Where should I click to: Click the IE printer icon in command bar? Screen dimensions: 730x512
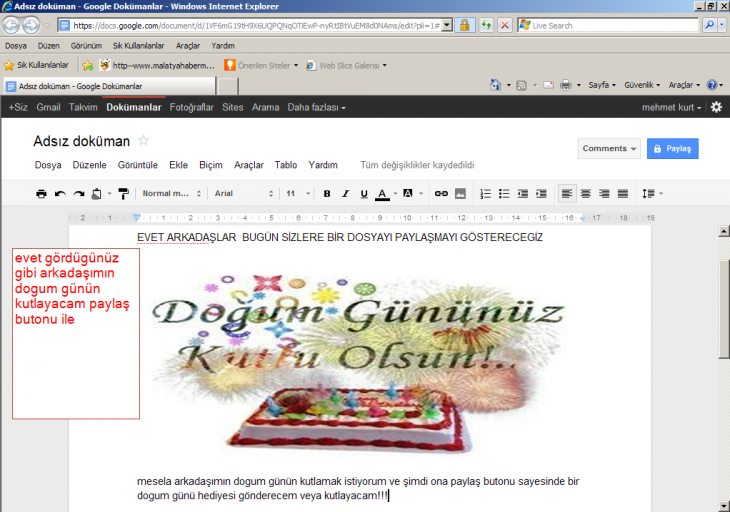point(565,85)
